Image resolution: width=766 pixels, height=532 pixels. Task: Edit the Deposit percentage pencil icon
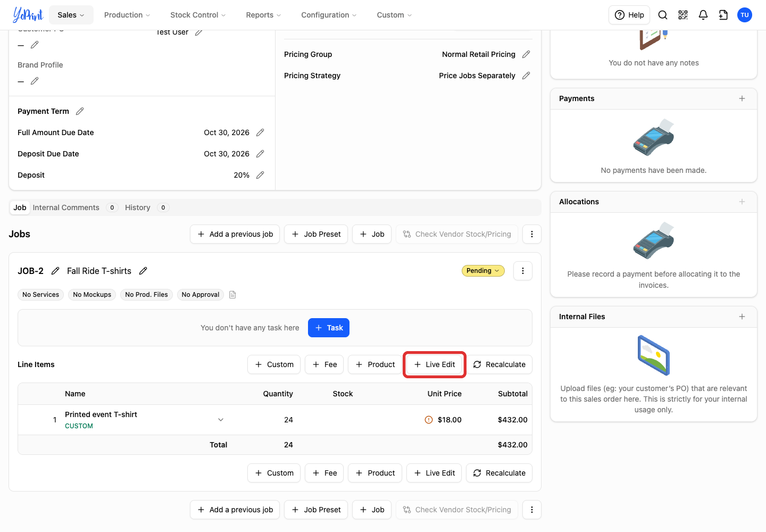[x=260, y=175]
